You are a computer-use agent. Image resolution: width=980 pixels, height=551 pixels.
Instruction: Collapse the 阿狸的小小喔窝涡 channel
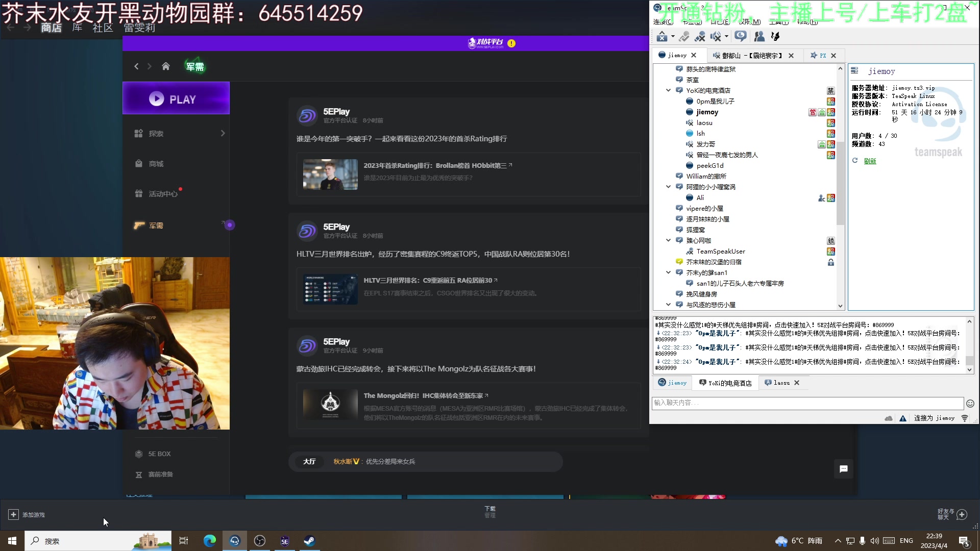click(668, 187)
